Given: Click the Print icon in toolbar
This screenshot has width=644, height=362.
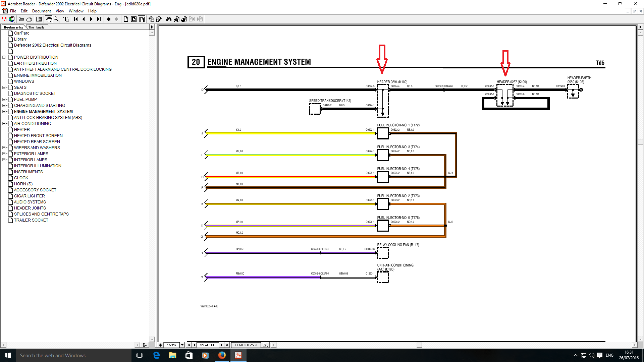Looking at the screenshot, I should (29, 19).
